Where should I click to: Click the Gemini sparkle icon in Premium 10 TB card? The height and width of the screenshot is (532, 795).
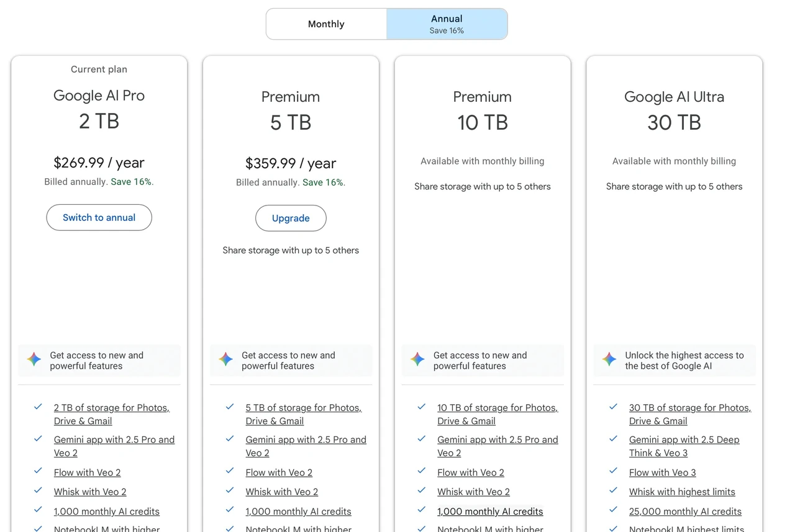[418, 359]
